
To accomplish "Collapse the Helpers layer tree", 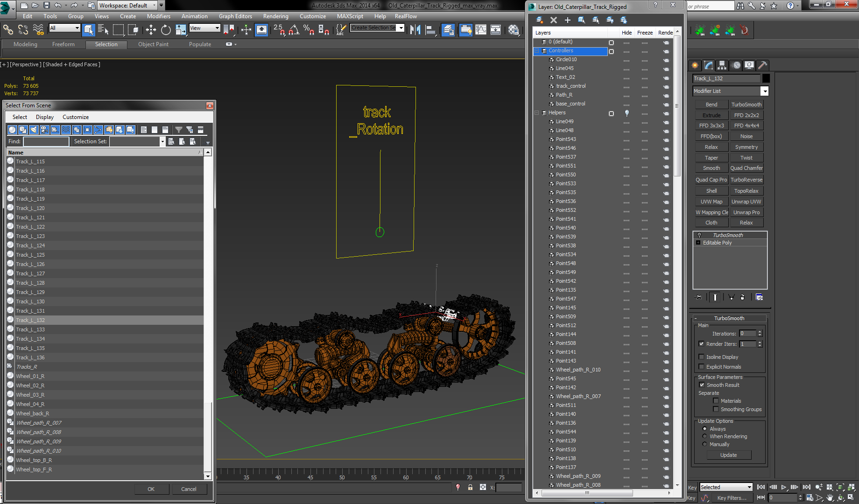I will click(537, 113).
